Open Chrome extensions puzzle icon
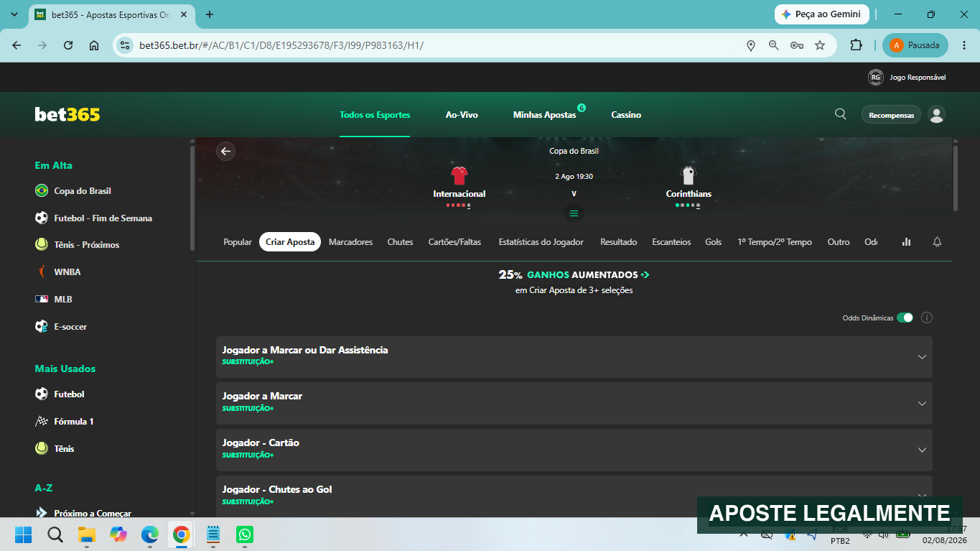This screenshot has height=551, width=980. (856, 45)
